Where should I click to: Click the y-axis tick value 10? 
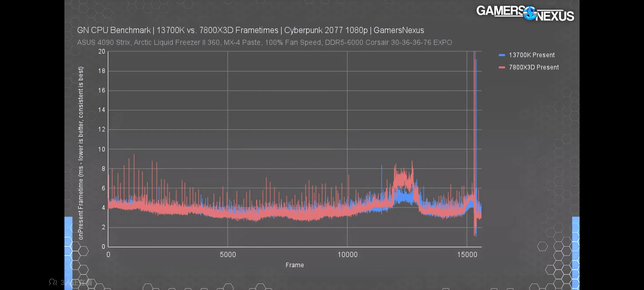tap(102, 149)
